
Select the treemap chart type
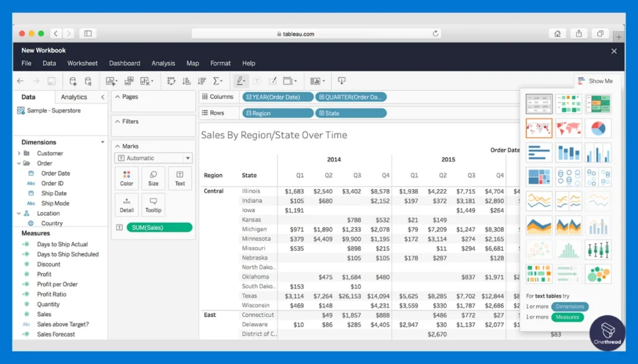(x=539, y=177)
